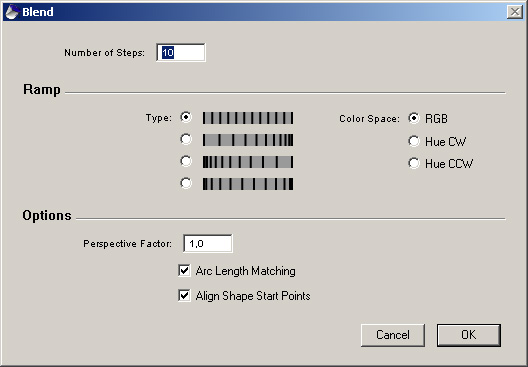Select the first Type radio button
The height and width of the screenshot is (367, 528).
tap(186, 117)
